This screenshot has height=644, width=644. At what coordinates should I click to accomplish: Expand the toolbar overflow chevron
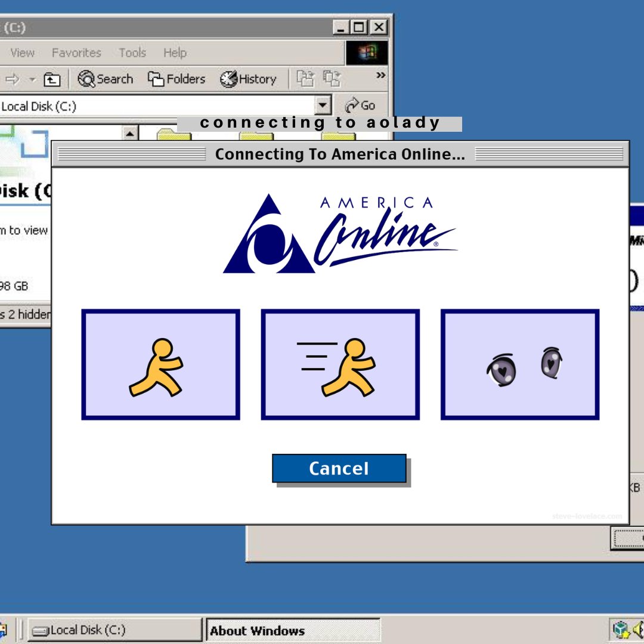pyautogui.click(x=380, y=75)
